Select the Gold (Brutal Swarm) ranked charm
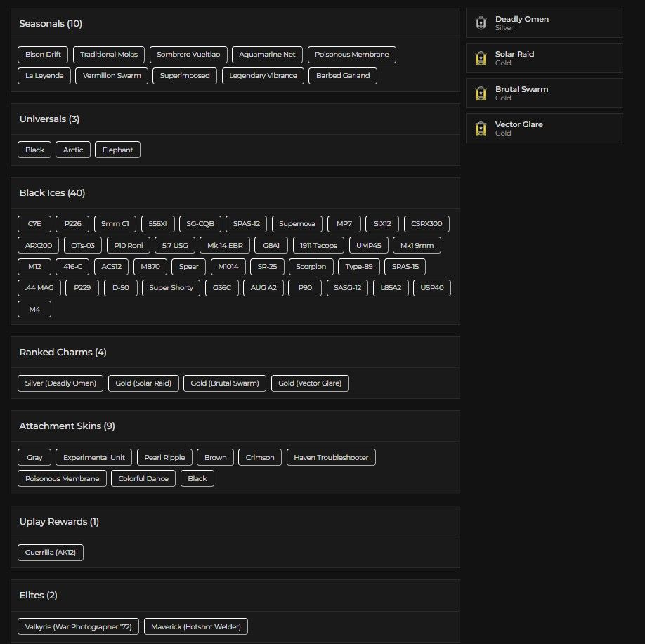This screenshot has height=644, width=645. [x=225, y=383]
